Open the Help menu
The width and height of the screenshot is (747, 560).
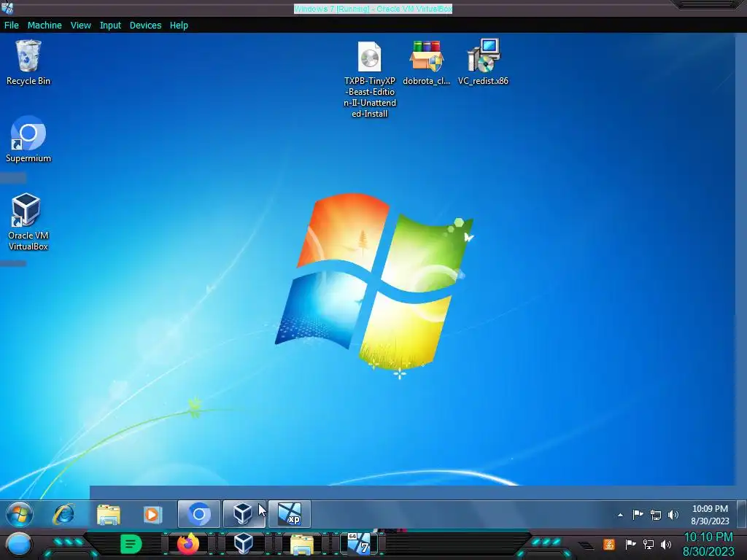click(x=179, y=26)
